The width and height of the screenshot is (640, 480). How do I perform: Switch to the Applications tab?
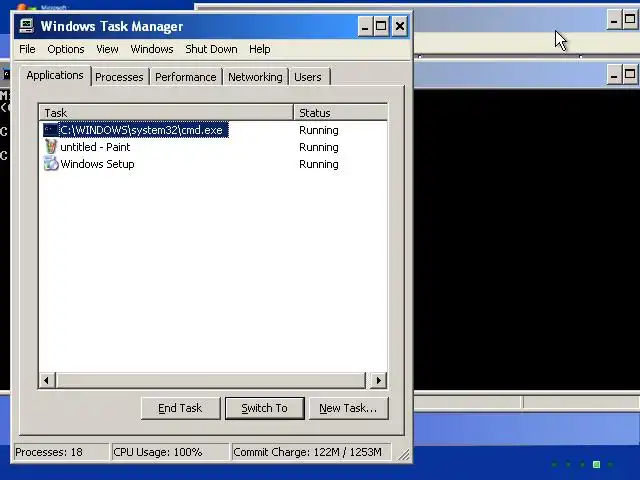[55, 76]
